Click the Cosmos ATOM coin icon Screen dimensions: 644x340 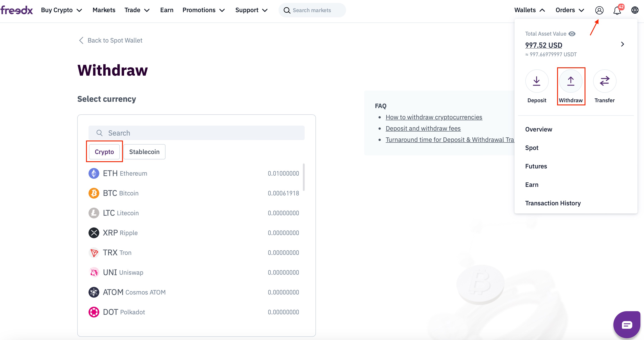[x=94, y=292]
